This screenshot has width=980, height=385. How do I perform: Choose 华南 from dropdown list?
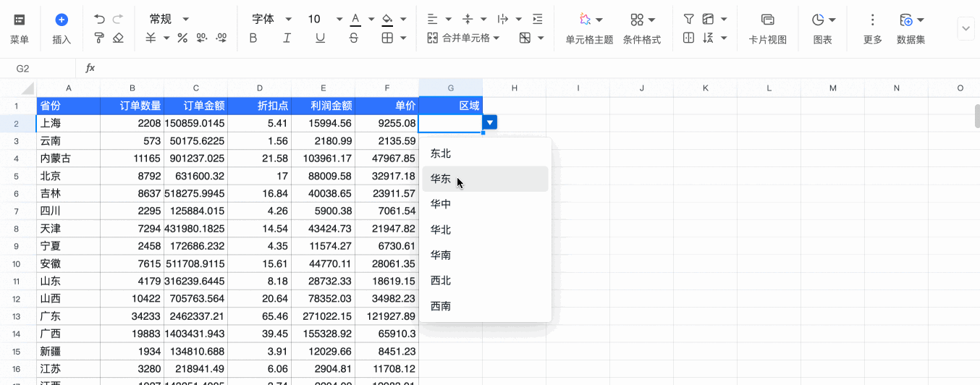pos(485,255)
